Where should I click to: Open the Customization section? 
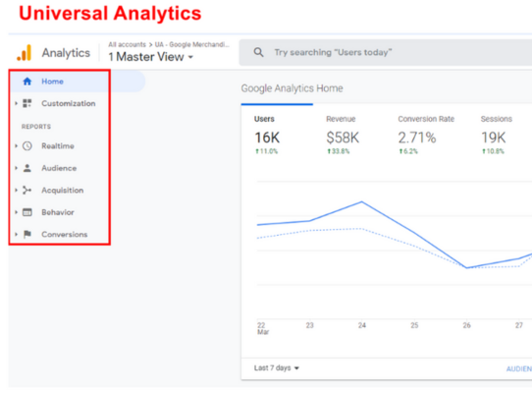coord(68,103)
